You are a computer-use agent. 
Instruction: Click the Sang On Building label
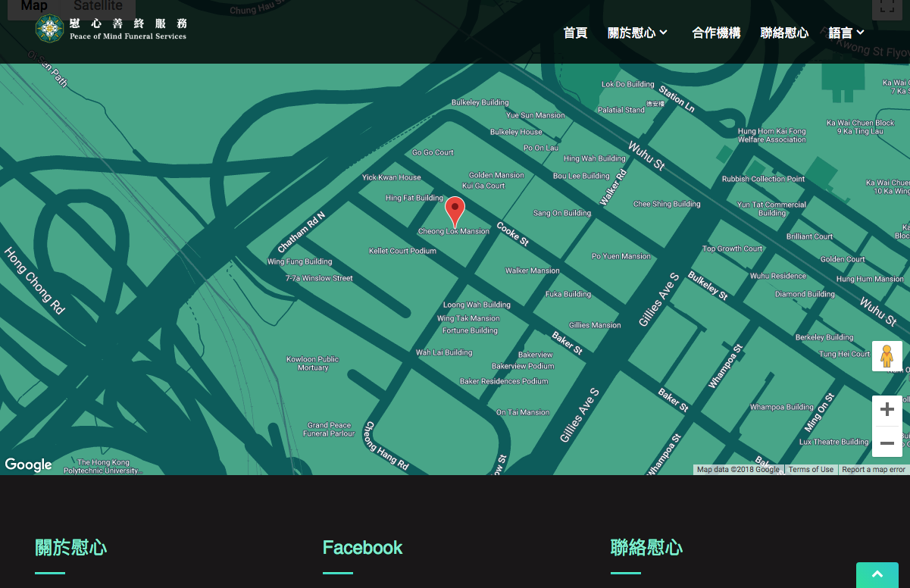coord(562,213)
